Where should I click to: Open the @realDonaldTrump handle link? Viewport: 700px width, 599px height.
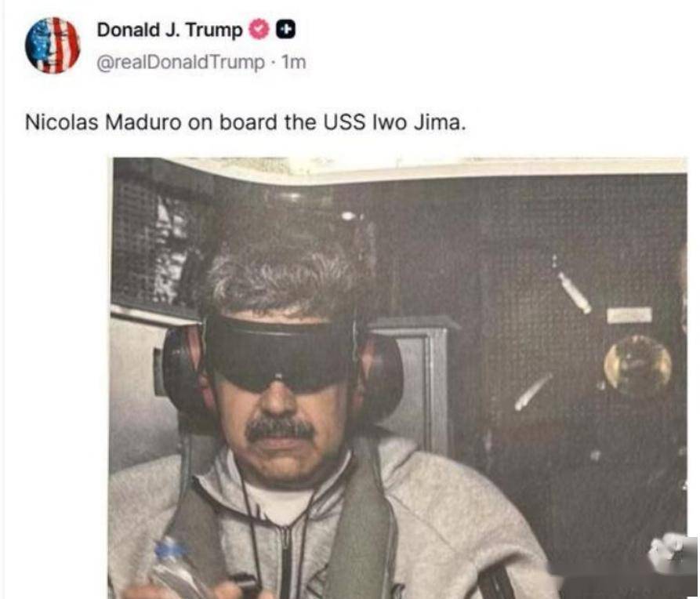(181, 62)
